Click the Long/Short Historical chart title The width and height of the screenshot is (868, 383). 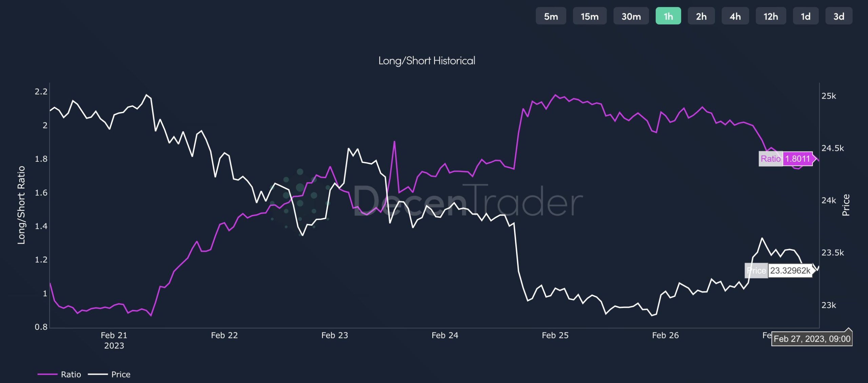coord(427,61)
